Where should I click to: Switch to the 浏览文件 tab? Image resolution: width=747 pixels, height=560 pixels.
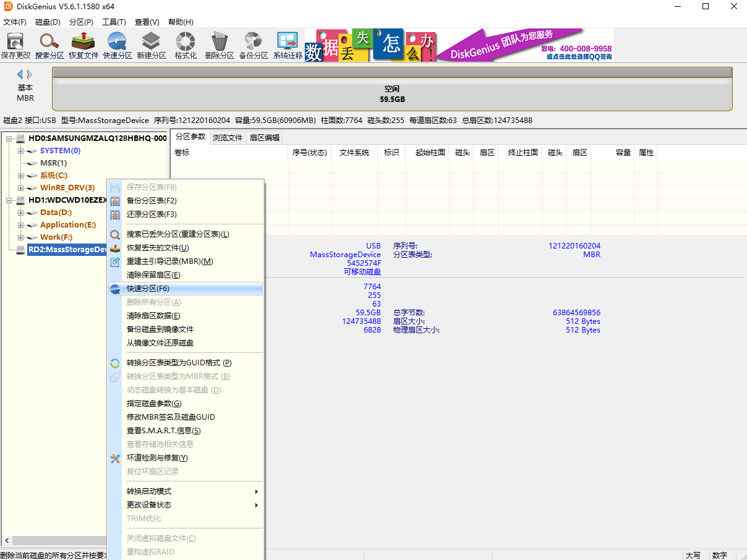coord(228,137)
